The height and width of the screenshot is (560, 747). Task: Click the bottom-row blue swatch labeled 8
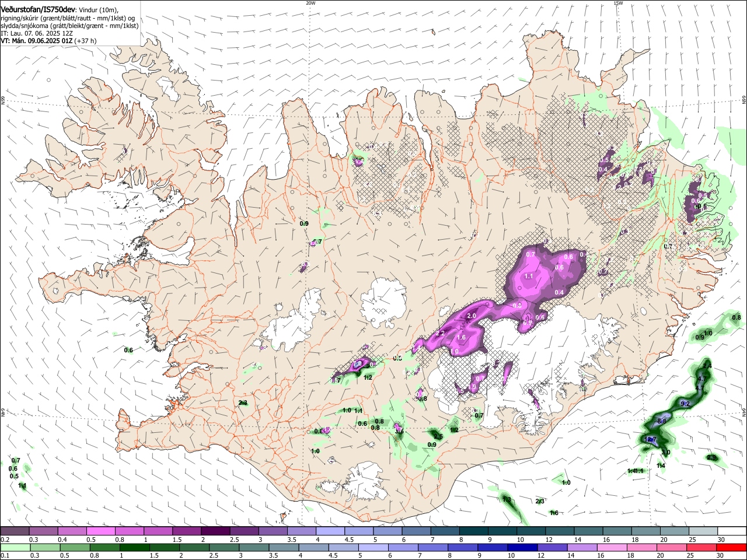click(464, 547)
